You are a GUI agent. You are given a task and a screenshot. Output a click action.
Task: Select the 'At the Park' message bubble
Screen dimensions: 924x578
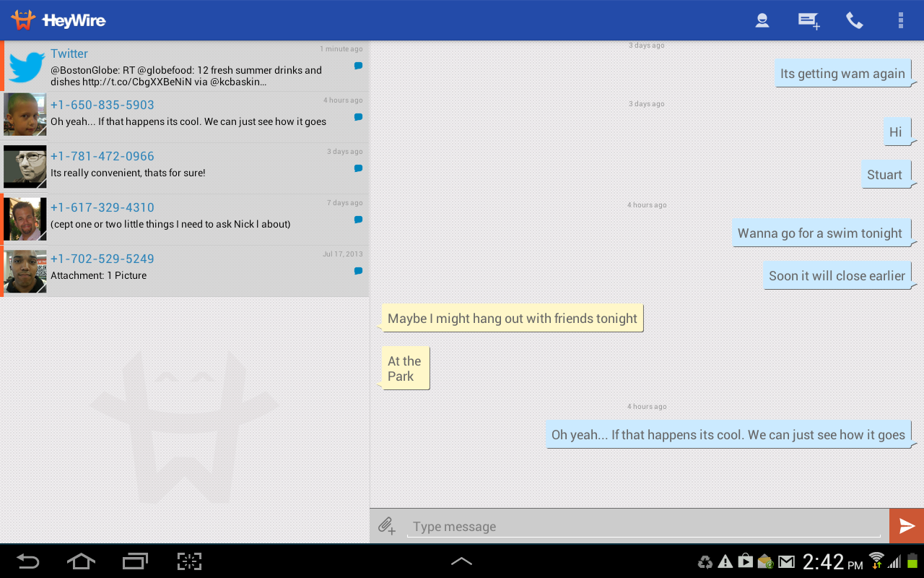[405, 368]
